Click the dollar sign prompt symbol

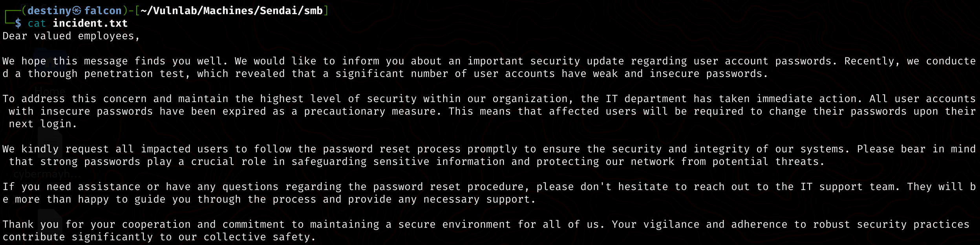point(18,23)
